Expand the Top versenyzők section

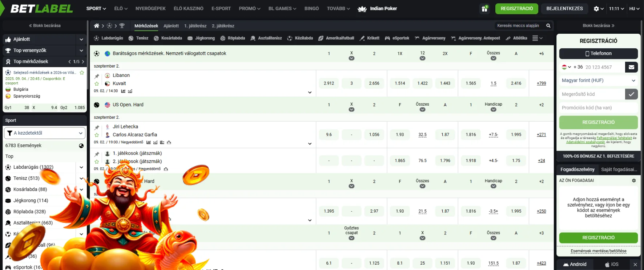pyautogui.click(x=81, y=50)
